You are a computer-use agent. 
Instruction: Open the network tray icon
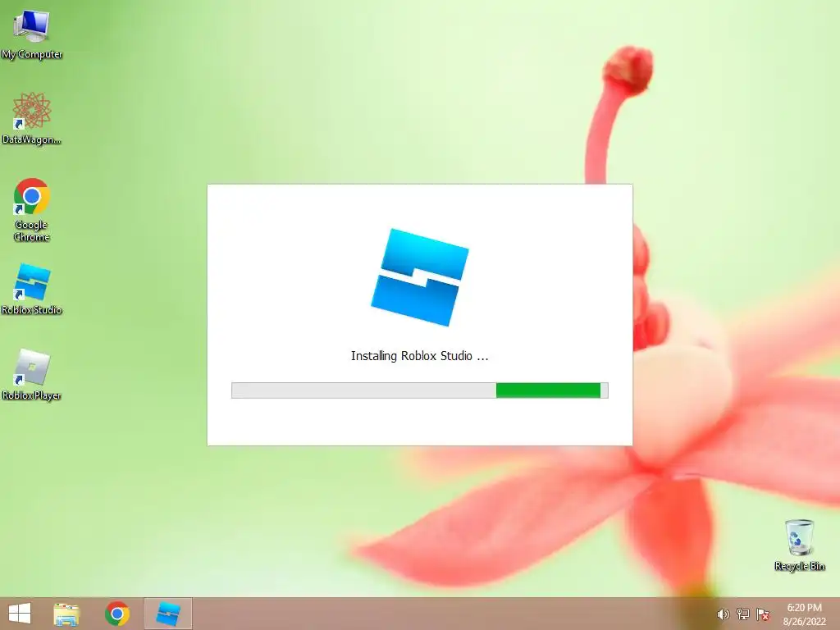point(743,614)
